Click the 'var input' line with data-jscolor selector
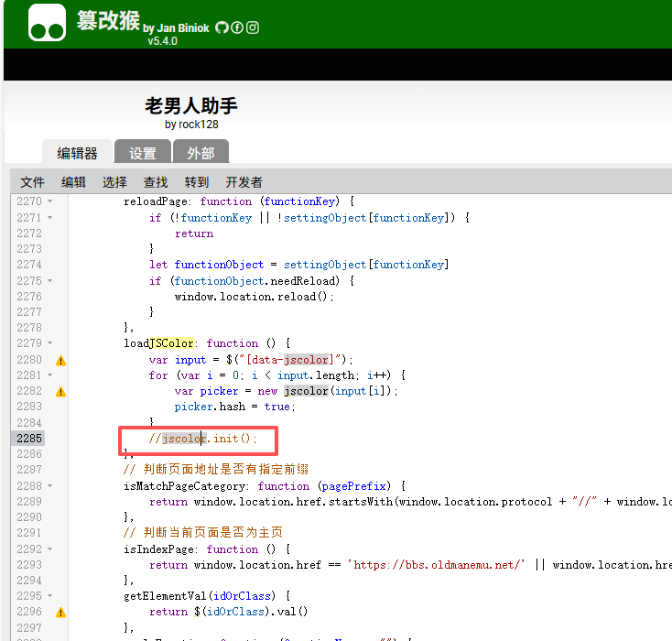 pyautogui.click(x=251, y=360)
